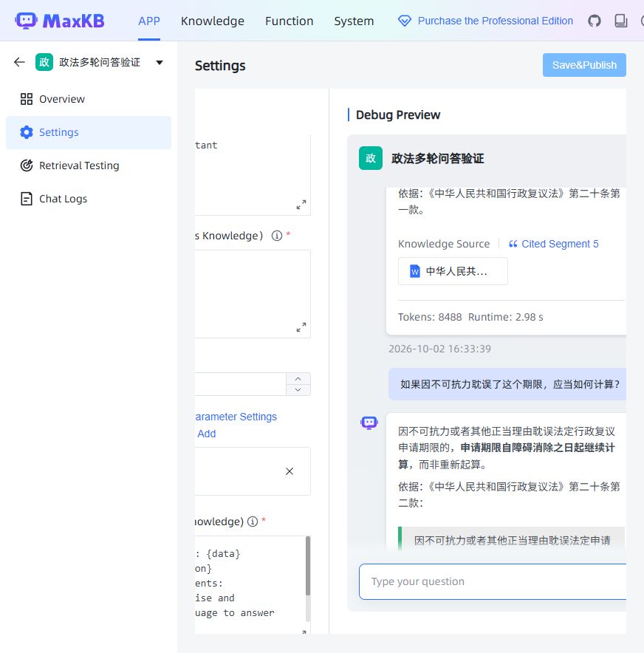Switch to the Function tab
644x653 pixels.
(x=289, y=21)
